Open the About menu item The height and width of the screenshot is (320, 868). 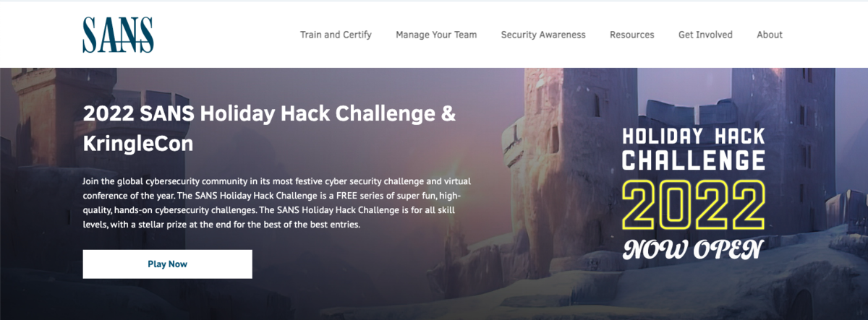(x=770, y=35)
